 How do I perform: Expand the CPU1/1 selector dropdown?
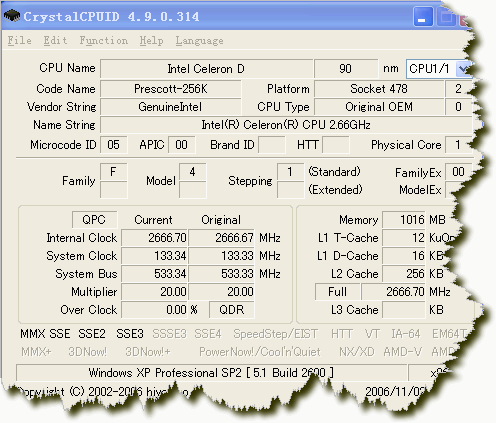pyautogui.click(x=463, y=69)
